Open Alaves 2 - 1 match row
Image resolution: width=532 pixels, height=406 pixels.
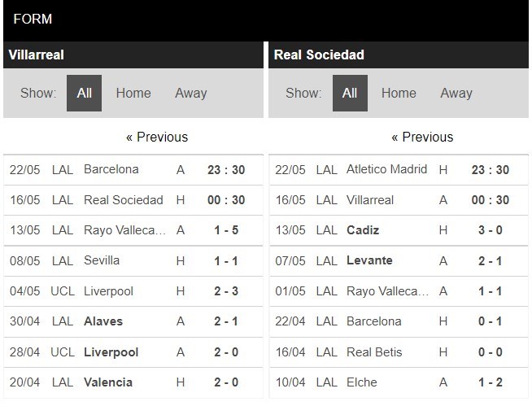point(133,321)
